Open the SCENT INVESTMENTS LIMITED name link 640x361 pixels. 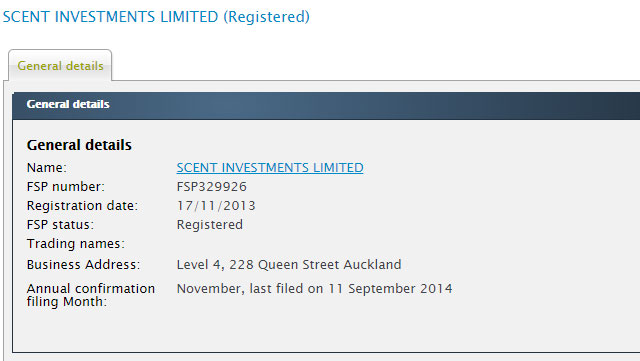pyautogui.click(x=270, y=168)
